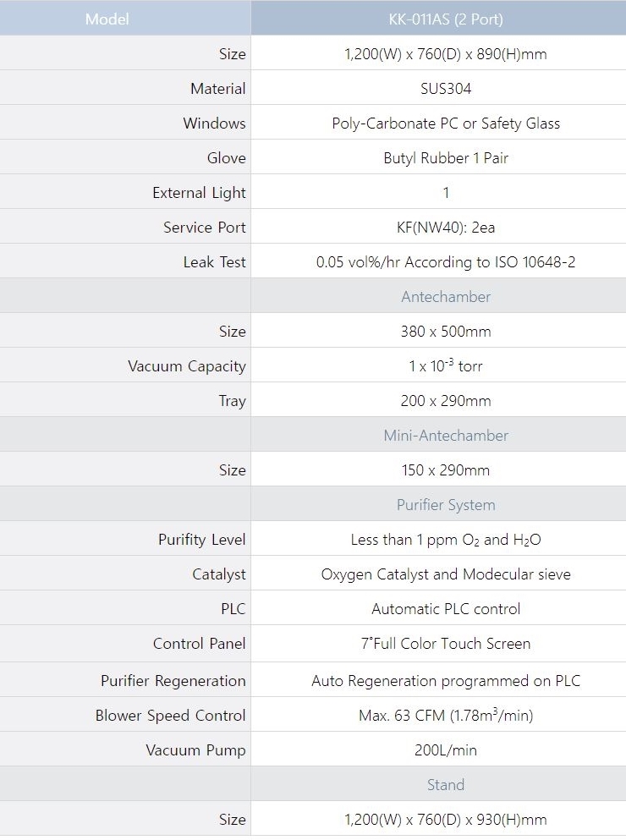This screenshot has height=840, width=626.
Task: Click the Purifier System section heading
Action: [446, 505]
